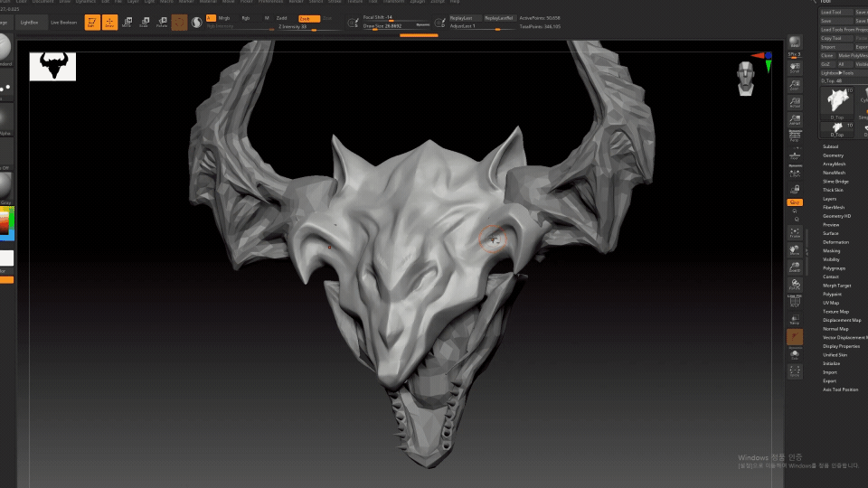This screenshot has height=488, width=868.
Task: Toggle Line Fill PolyF display
Action: 795,302
